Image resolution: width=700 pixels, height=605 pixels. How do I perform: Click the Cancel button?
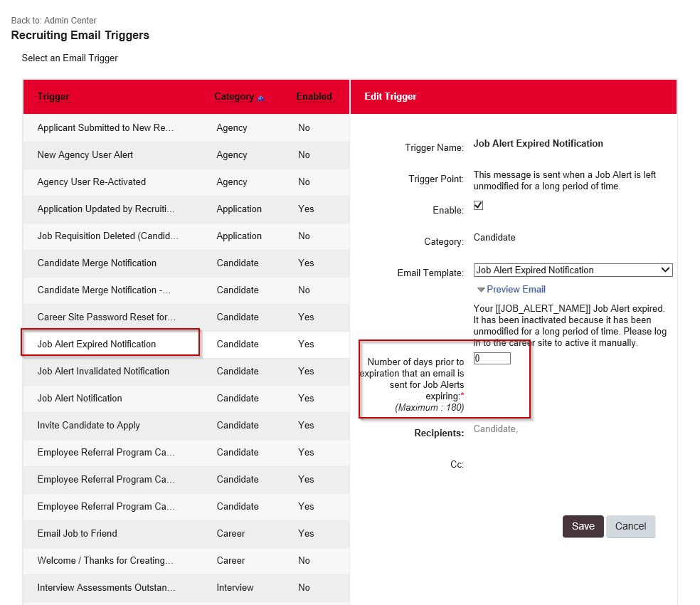click(x=630, y=527)
